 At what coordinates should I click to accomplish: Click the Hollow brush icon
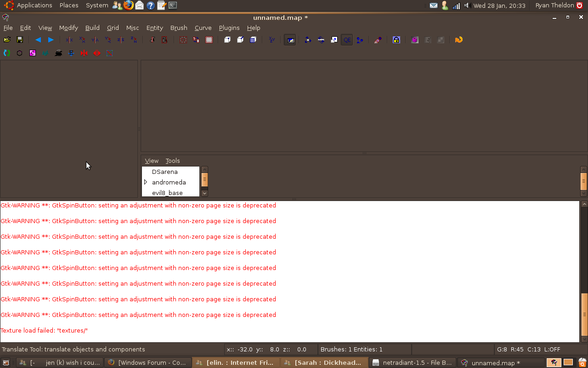tap(209, 40)
